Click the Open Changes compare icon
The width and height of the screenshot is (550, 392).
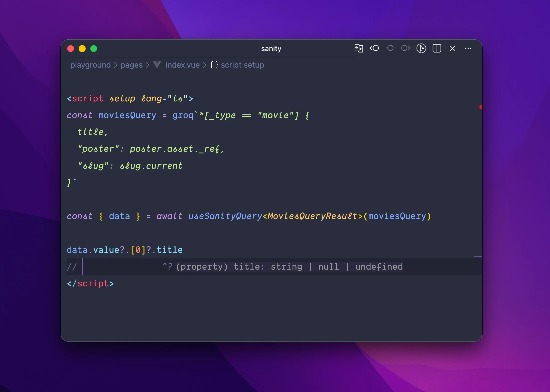(x=359, y=48)
